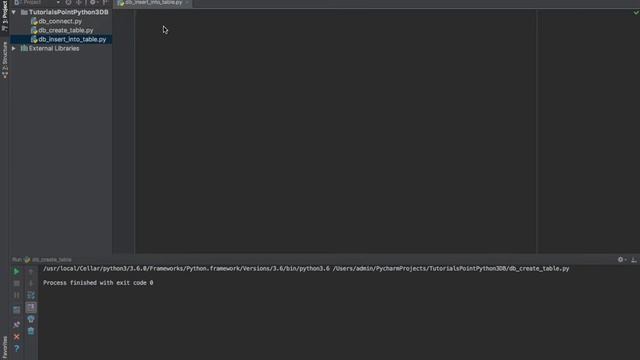Viewport: 640px width, 360px height.
Task: Open Project view dropdown arrow
Action: pyautogui.click(x=58, y=2)
